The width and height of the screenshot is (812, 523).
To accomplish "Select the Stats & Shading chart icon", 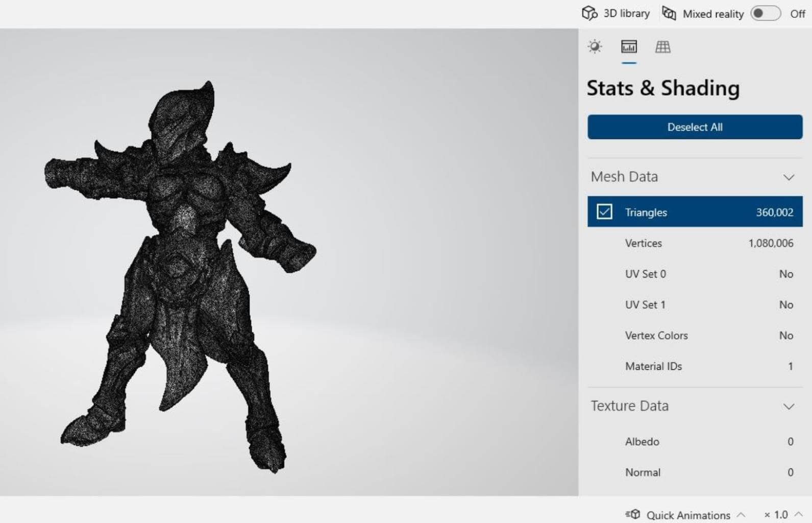I will [629, 47].
